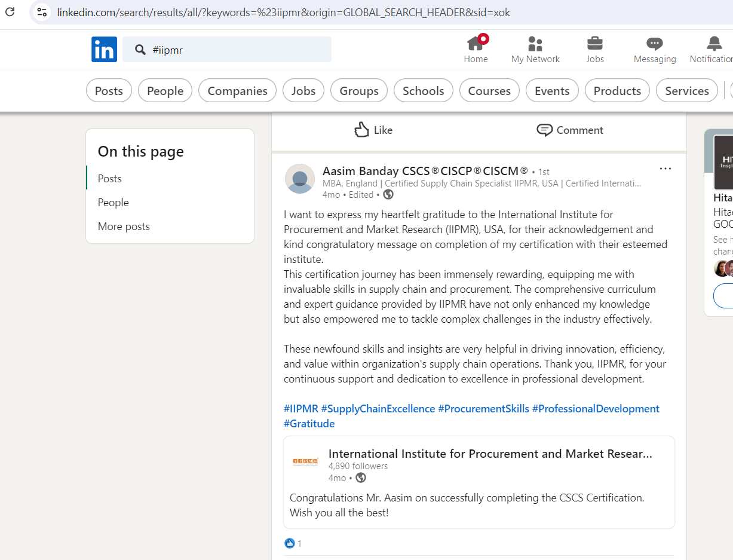Like the post above with thumbs-up
Image resolution: width=733 pixels, height=560 pixels.
click(x=373, y=130)
